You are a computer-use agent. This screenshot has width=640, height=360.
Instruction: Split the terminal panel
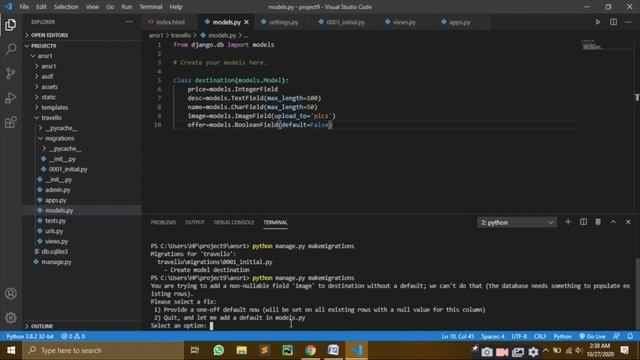(x=583, y=222)
